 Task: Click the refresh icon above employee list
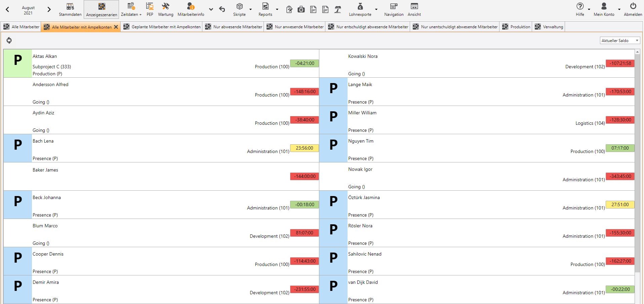click(9, 40)
